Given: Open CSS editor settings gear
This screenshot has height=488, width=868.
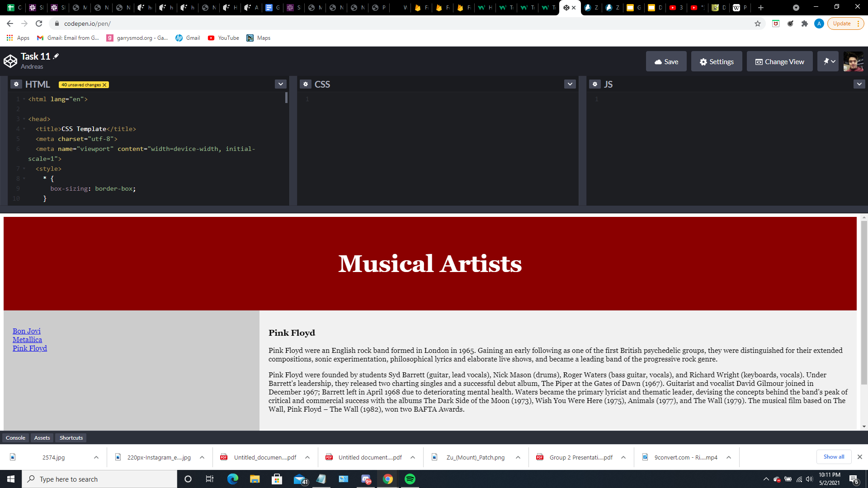Looking at the screenshot, I should click(x=306, y=84).
